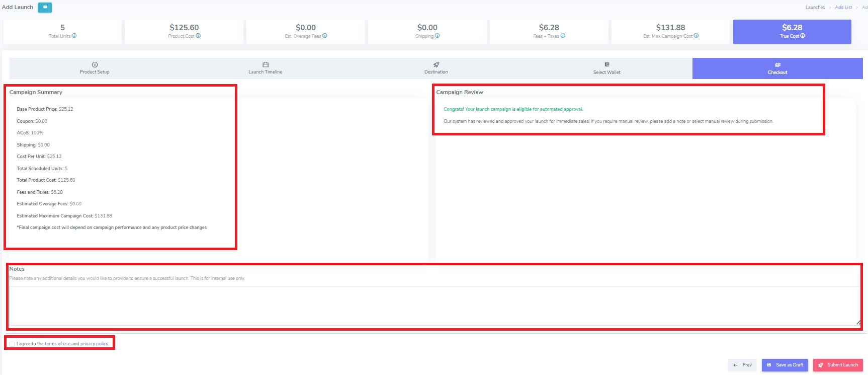Open the privacy policy link

(x=94, y=344)
